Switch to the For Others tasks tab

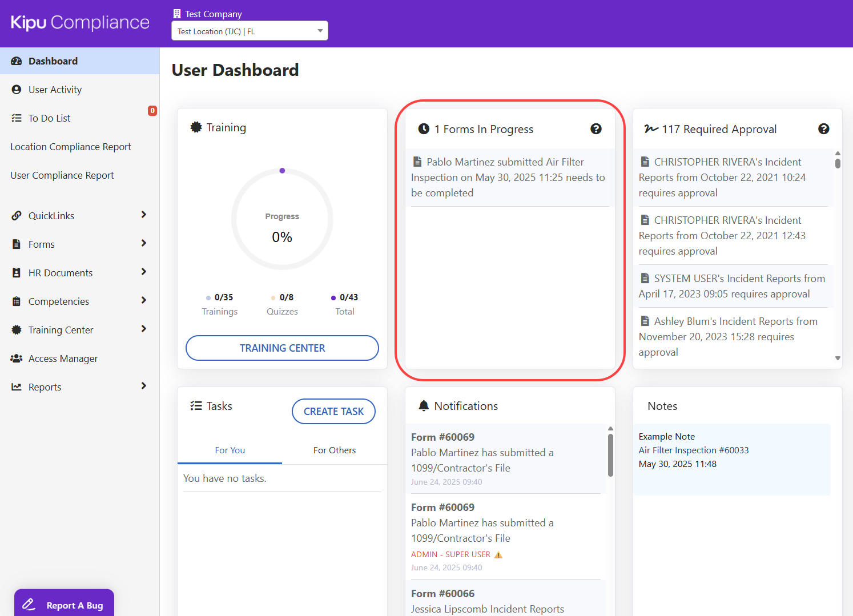335,450
